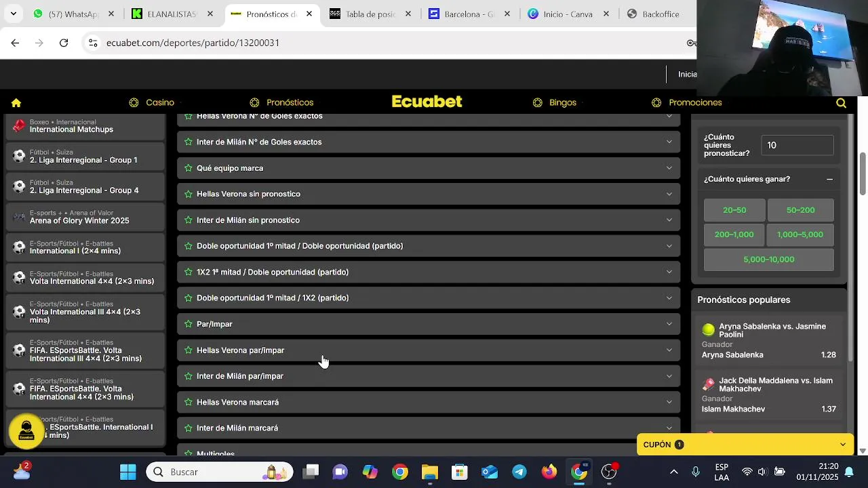Switch to the Tabla de posiciones tab
868x488 pixels.
coord(370,14)
